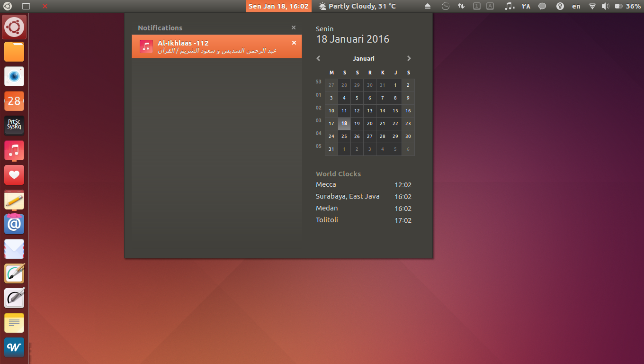Click the Surabaya, East Java clock entry
644x364 pixels.
coord(364,197)
